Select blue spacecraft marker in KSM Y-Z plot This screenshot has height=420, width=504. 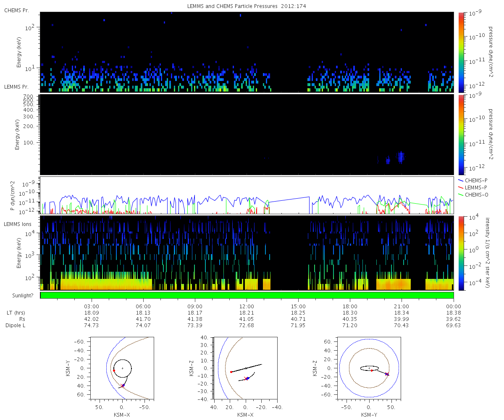[387, 374]
